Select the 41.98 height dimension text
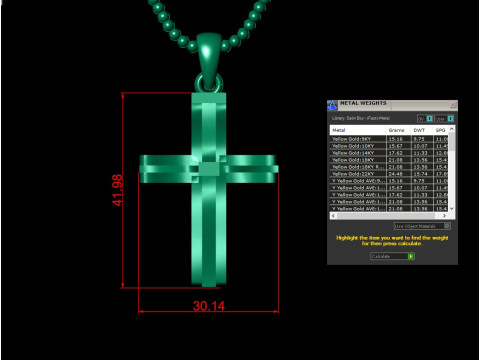Screen dimensions: 480x360 click(x=117, y=190)
